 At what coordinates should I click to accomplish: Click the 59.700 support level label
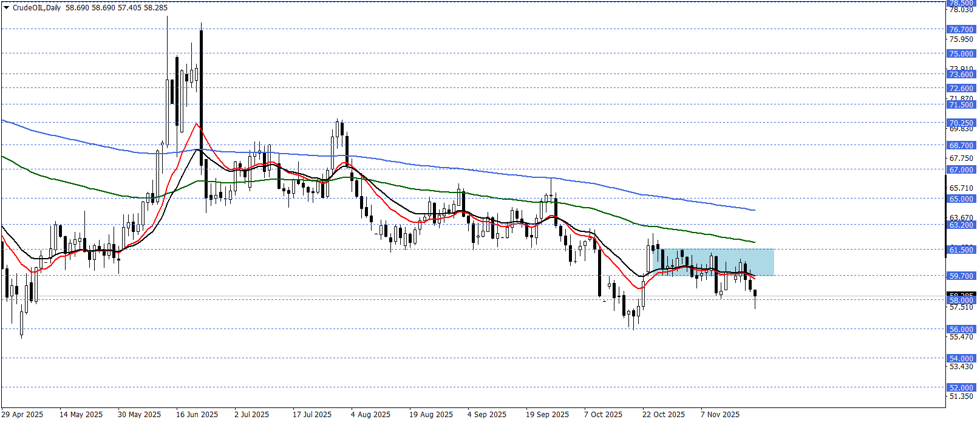coord(961,276)
